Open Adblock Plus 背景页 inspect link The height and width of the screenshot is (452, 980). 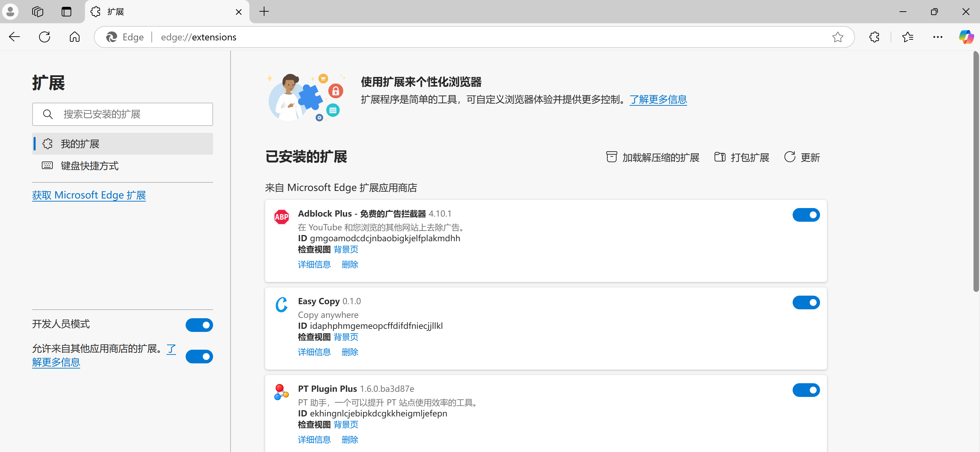coord(346,250)
